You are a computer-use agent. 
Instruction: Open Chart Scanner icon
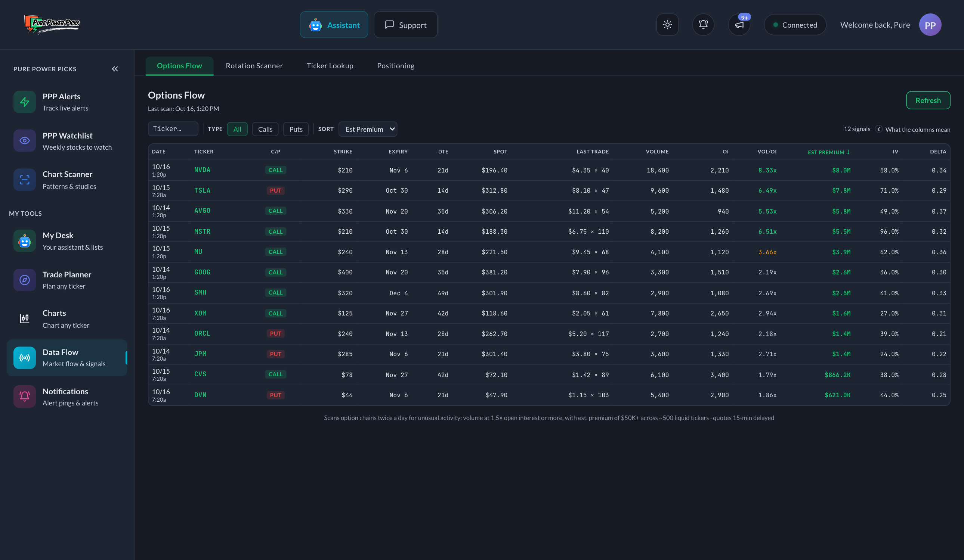(25, 180)
